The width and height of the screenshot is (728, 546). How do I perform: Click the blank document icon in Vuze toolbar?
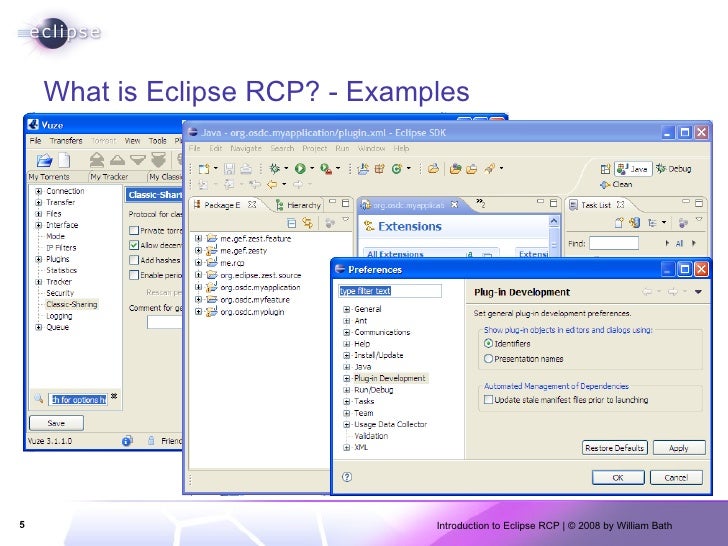tap(64, 160)
